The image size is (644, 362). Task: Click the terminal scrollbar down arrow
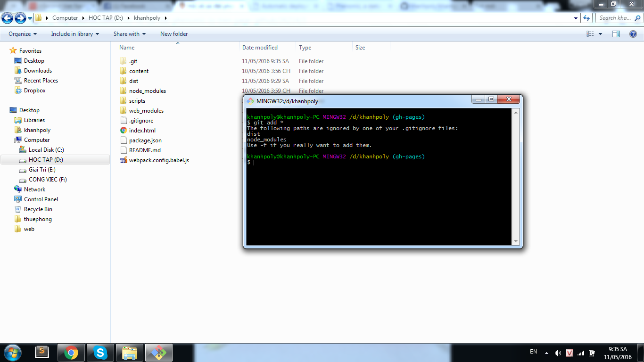pos(516,241)
